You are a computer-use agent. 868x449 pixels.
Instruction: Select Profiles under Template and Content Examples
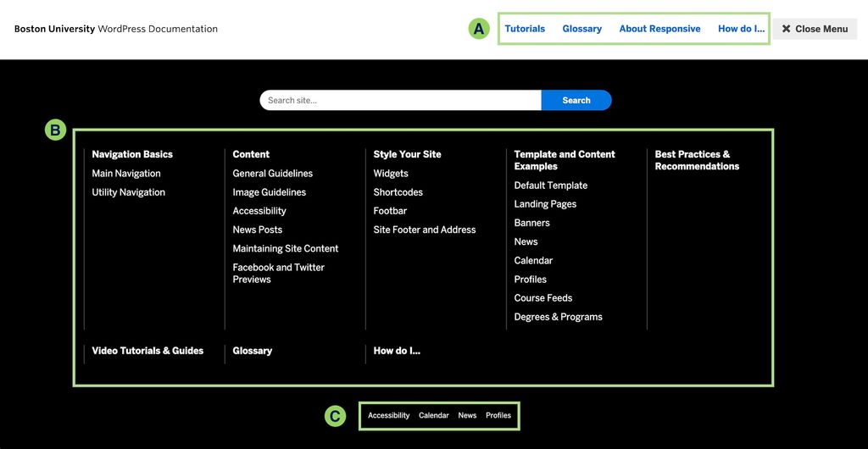click(x=531, y=280)
